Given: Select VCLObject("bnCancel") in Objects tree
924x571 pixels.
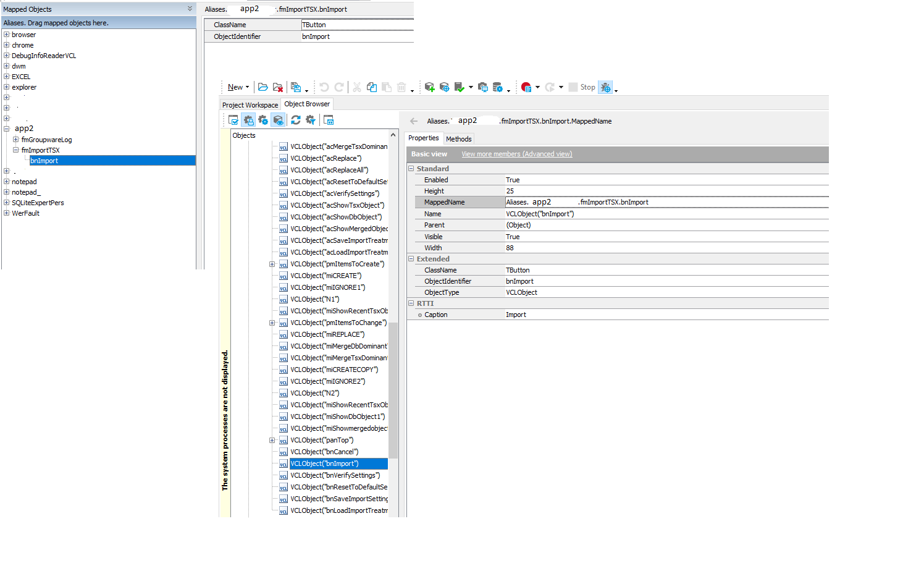Looking at the screenshot, I should tap(324, 452).
